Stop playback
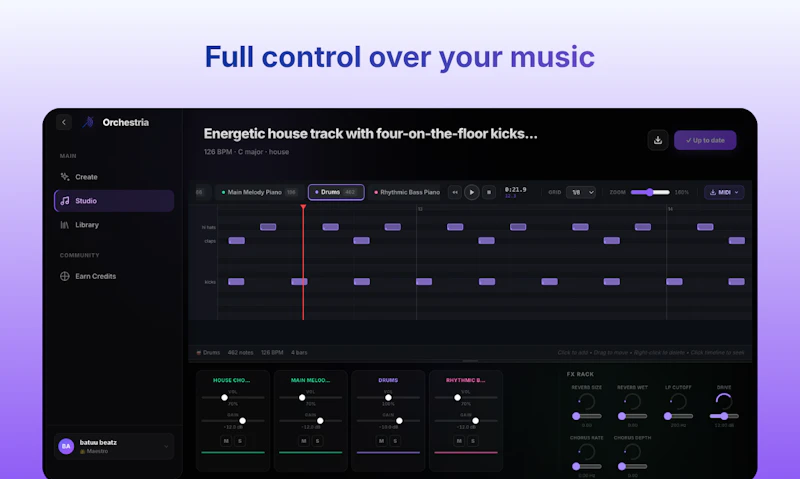This screenshot has width=800, height=479. [x=489, y=192]
